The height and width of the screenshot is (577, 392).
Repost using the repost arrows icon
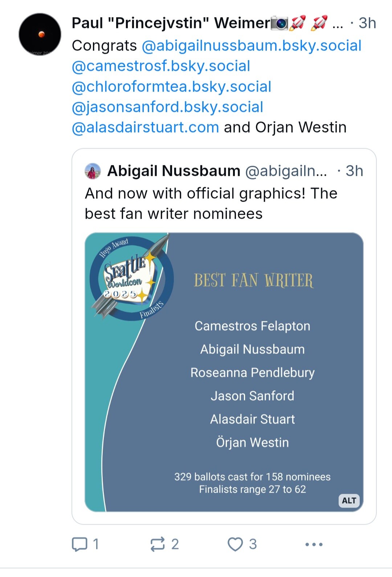tap(158, 544)
